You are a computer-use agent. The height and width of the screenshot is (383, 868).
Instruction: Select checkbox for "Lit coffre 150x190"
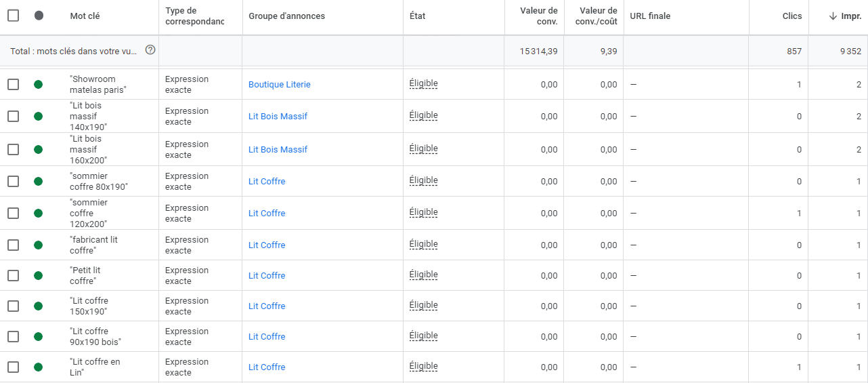click(x=13, y=306)
